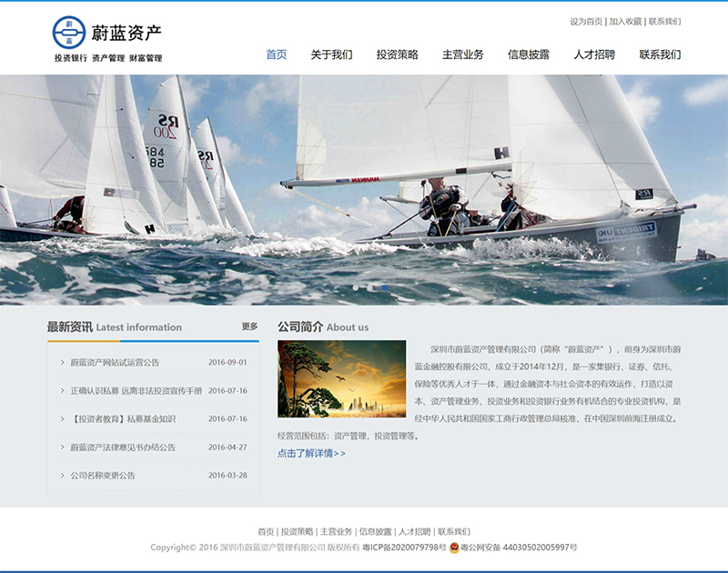
Task: Select the blue active carousel dot
Action: (x=384, y=287)
